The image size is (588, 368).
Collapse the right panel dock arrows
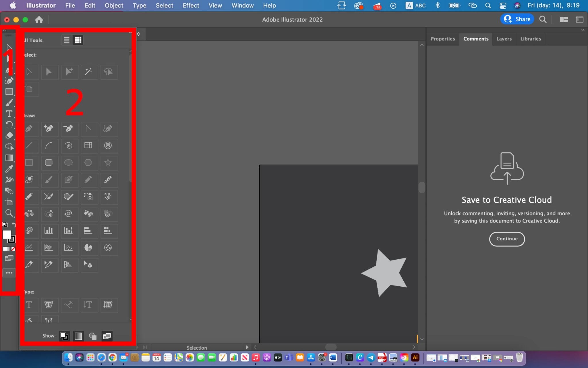pyautogui.click(x=583, y=30)
